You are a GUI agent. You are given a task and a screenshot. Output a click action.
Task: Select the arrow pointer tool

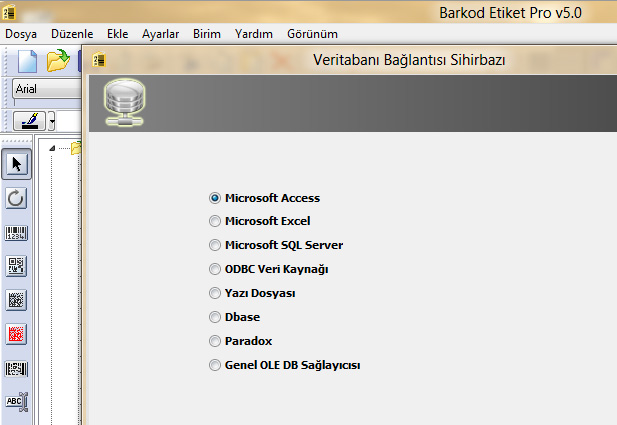coord(16,164)
